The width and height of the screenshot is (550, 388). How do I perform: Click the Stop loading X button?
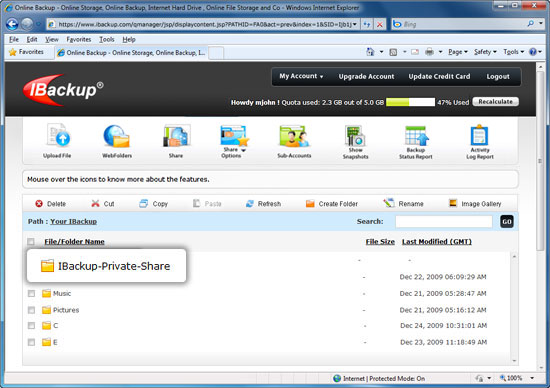pos(380,24)
